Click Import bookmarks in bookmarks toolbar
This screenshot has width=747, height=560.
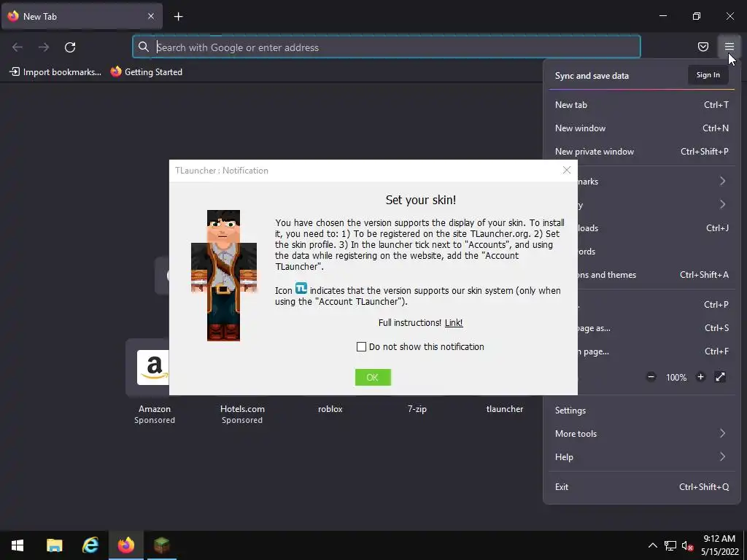(55, 72)
